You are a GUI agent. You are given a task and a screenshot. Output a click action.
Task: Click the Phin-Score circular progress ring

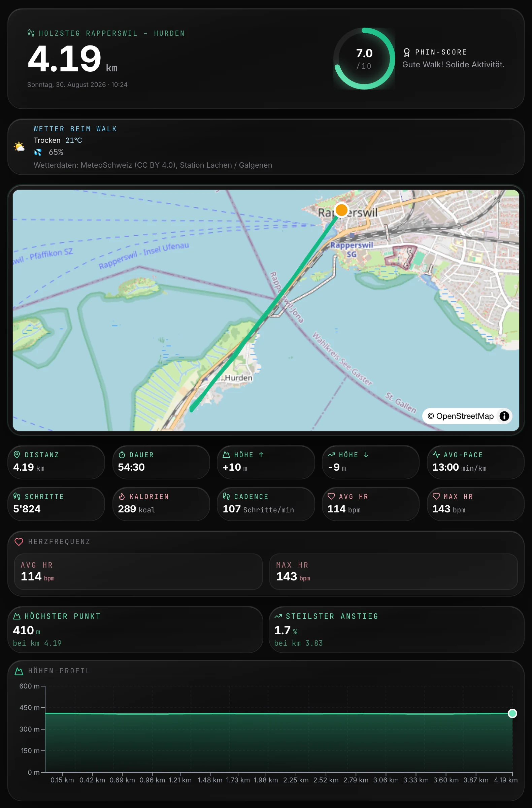[x=364, y=58]
